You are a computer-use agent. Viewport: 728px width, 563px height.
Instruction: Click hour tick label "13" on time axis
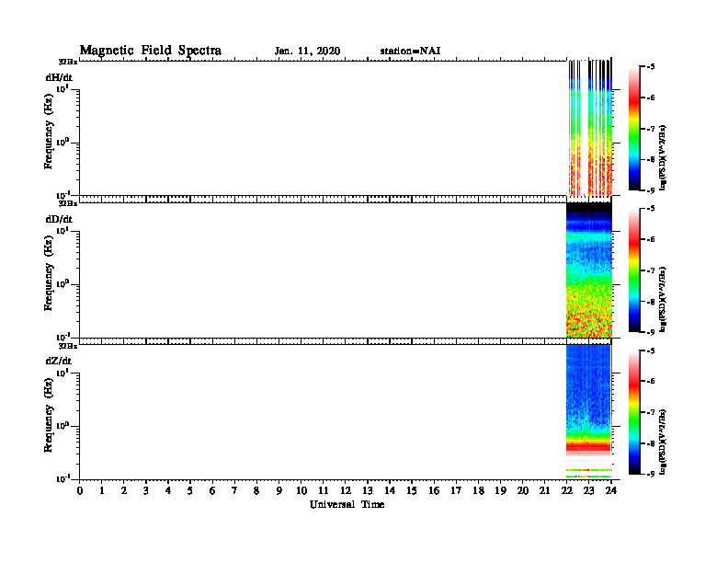tap(368, 490)
